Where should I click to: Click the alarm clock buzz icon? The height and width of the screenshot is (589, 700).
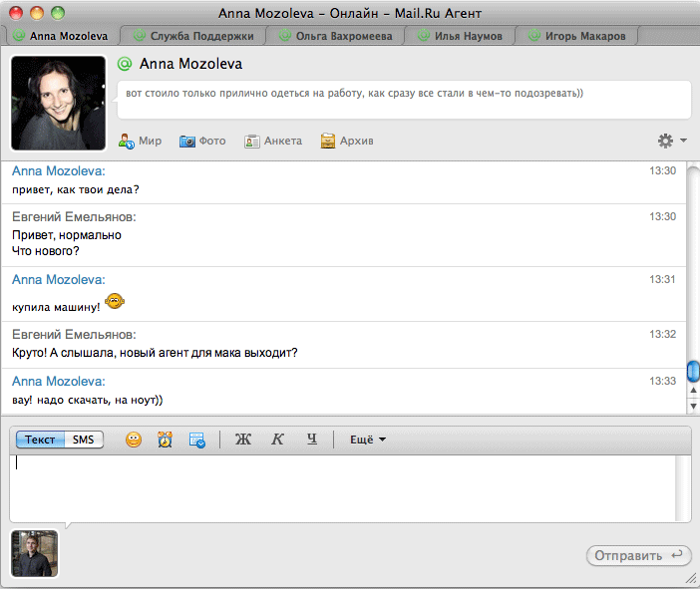pyautogui.click(x=165, y=440)
